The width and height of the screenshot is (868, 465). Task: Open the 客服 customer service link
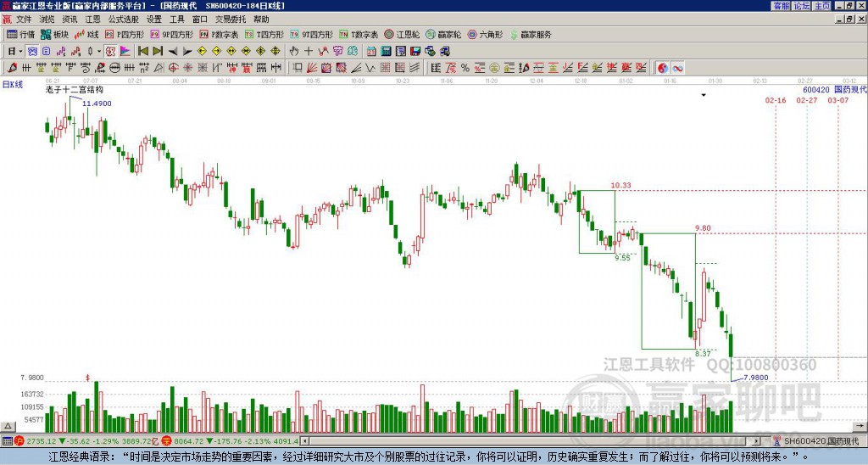(781, 6)
